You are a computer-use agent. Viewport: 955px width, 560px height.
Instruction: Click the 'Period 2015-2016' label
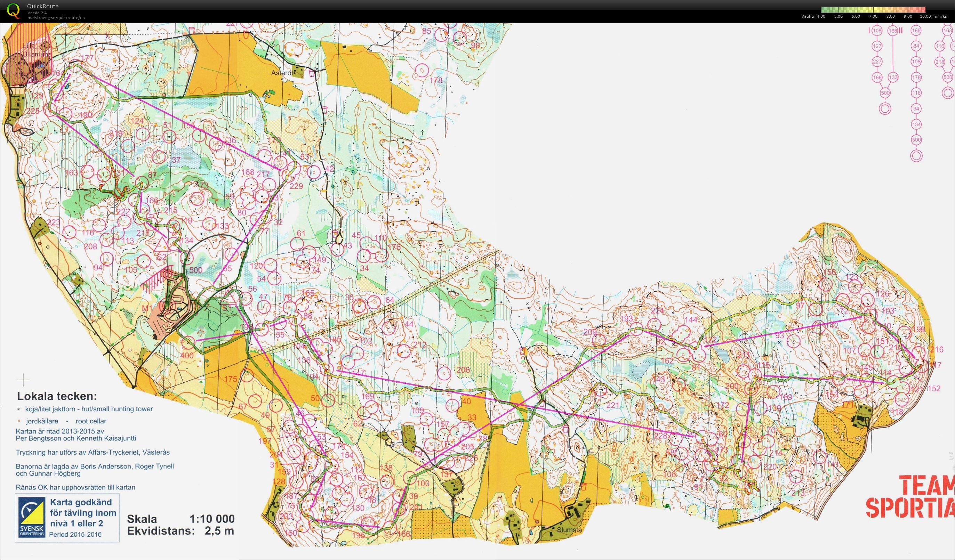tap(76, 535)
